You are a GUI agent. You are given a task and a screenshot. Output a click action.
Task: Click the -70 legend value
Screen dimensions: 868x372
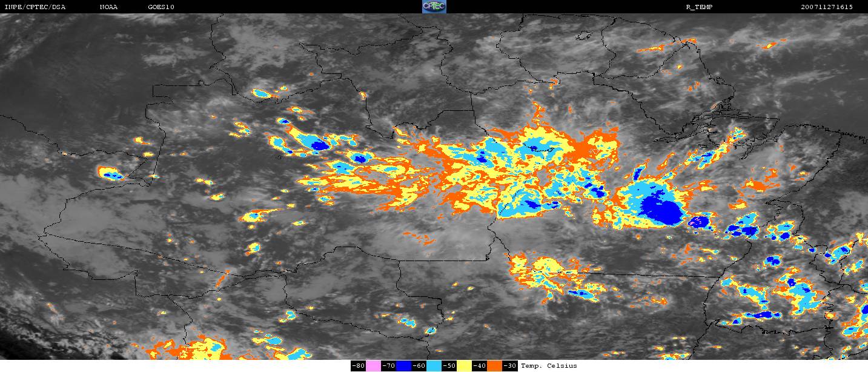pyautogui.click(x=389, y=366)
